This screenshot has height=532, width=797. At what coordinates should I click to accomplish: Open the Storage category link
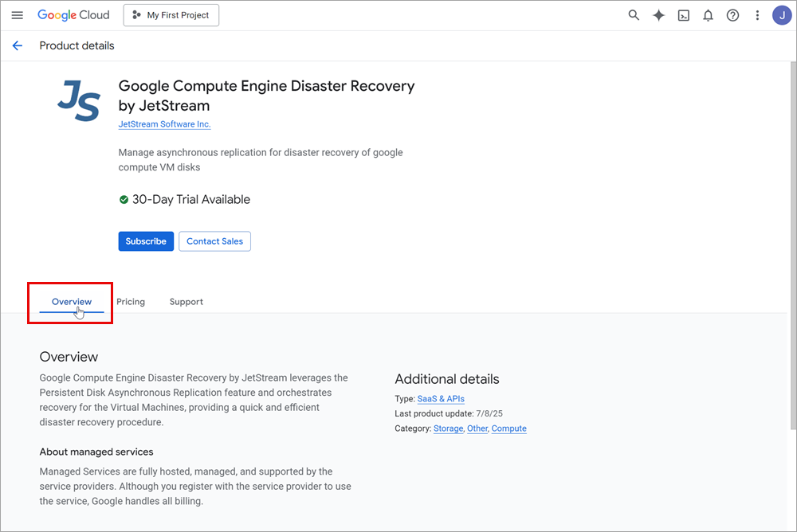click(x=448, y=428)
